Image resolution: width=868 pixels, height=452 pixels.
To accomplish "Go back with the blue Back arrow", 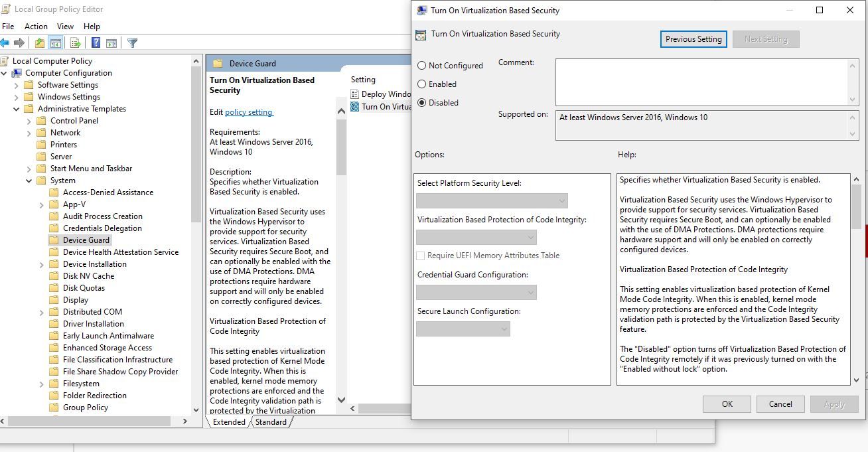I will (x=5, y=43).
